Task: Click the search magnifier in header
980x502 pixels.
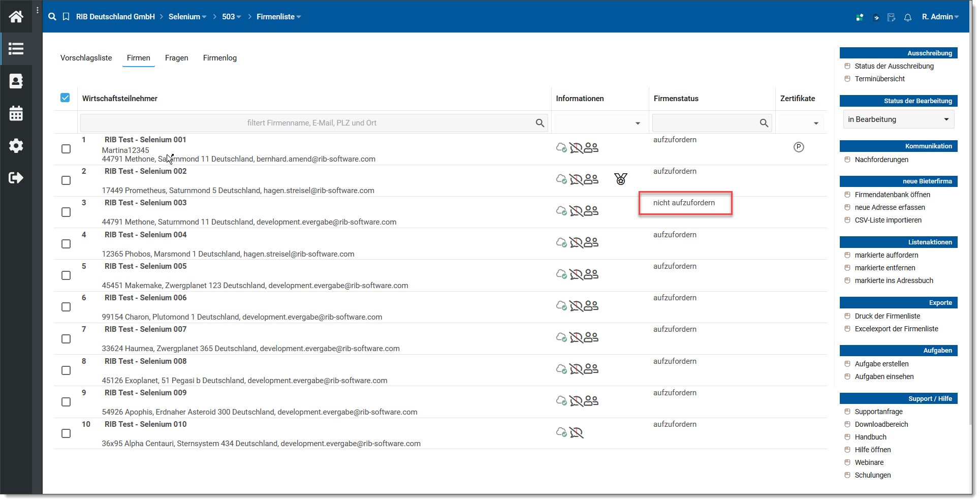Action: point(52,17)
